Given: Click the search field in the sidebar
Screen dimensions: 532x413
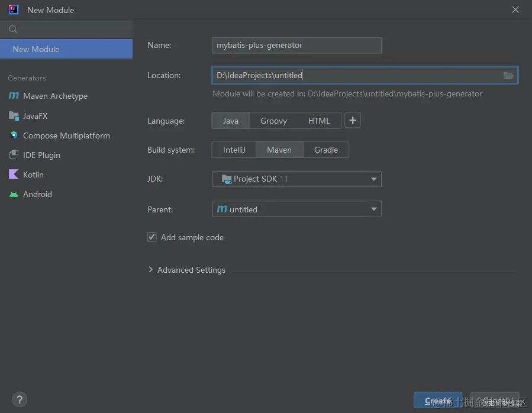Looking at the screenshot, I should point(66,29).
